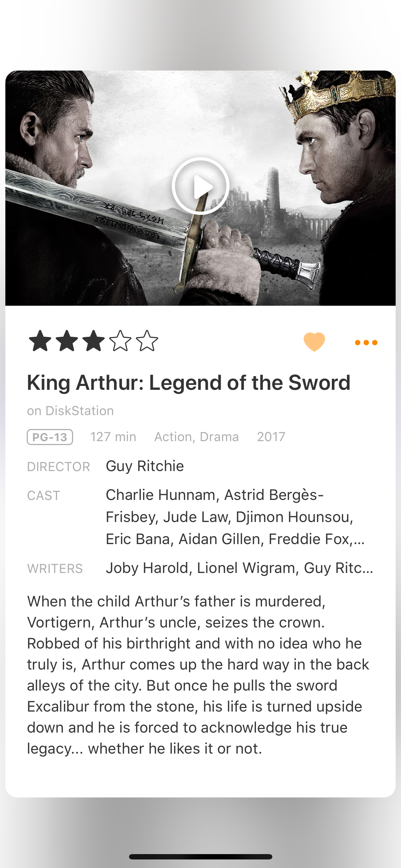401x868 pixels.
Task: Select the Action, Drama genre label
Action: pyautogui.click(x=196, y=437)
